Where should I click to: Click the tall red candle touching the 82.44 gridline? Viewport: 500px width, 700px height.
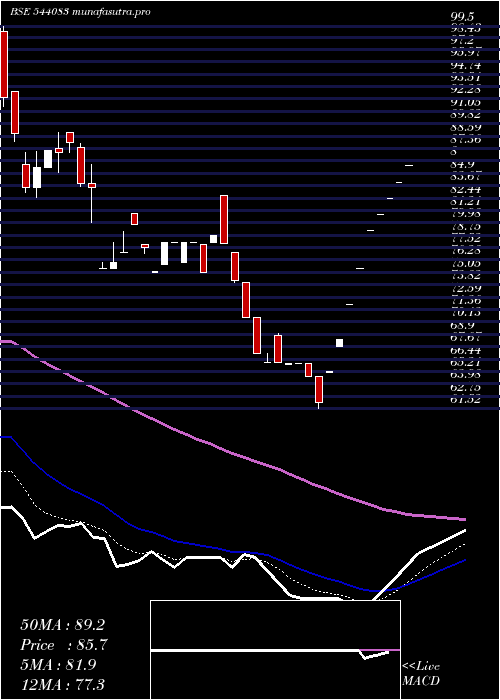(x=224, y=219)
